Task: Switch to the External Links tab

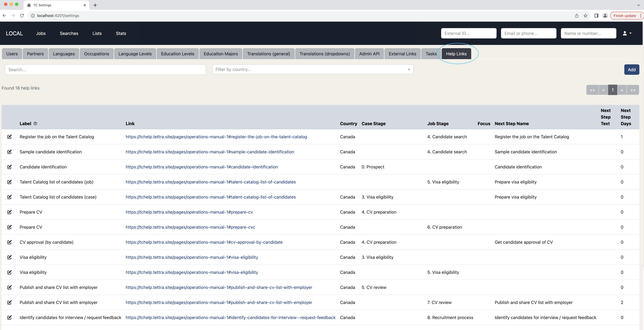Action: point(402,54)
